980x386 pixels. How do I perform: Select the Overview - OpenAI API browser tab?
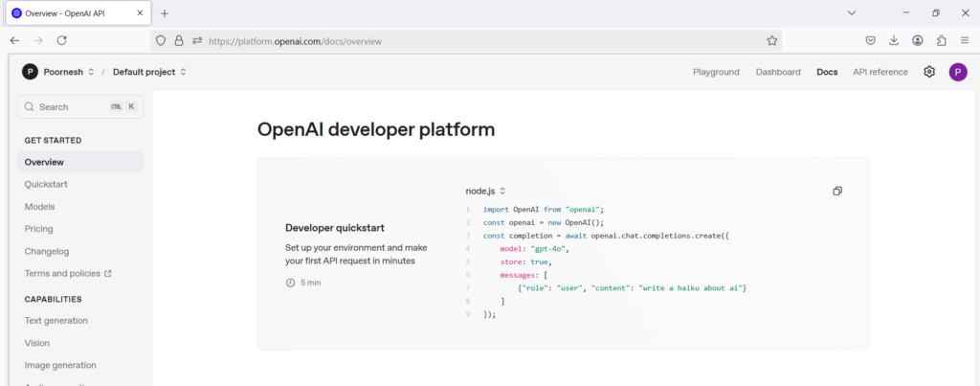pyautogui.click(x=77, y=13)
